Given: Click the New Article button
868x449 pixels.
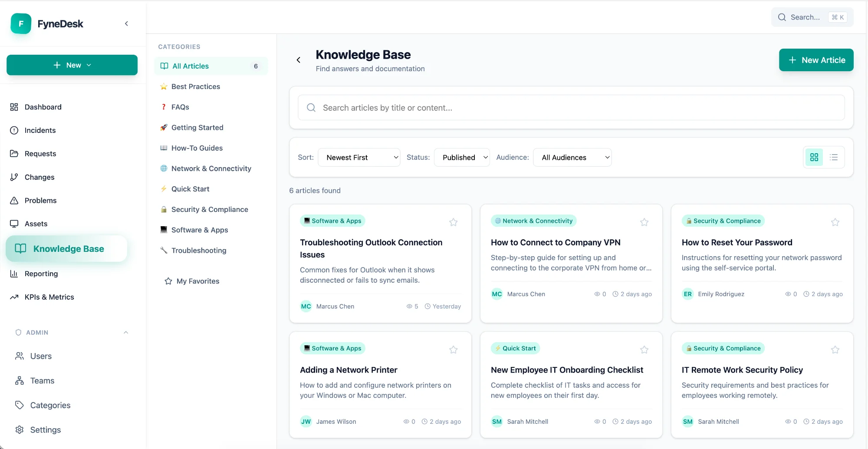Looking at the screenshot, I should (x=816, y=60).
